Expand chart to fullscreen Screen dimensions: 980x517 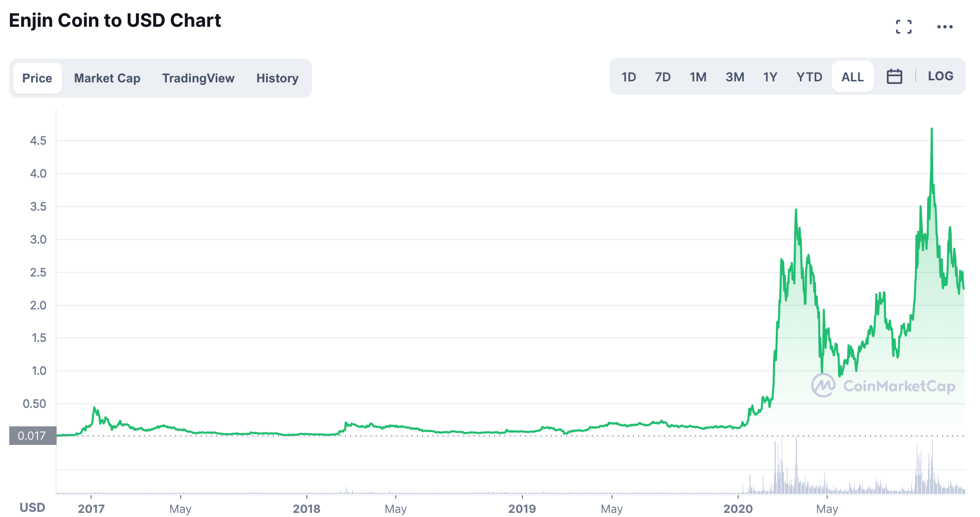click(x=903, y=27)
